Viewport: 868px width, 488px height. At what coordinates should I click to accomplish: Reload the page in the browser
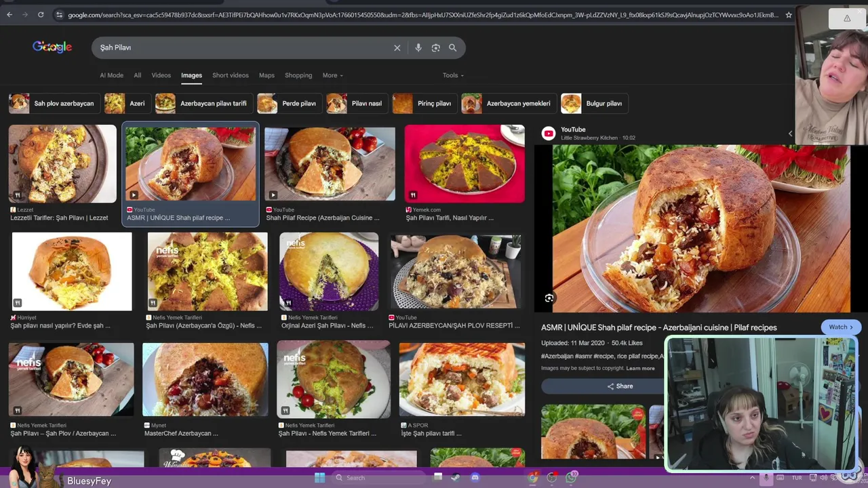coord(41,14)
